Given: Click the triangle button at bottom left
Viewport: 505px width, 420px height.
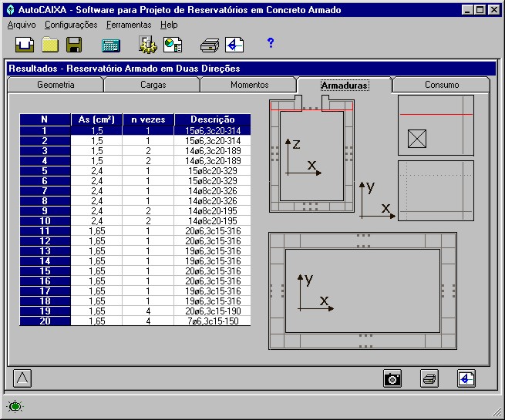Looking at the screenshot, I should pyautogui.click(x=22, y=378).
